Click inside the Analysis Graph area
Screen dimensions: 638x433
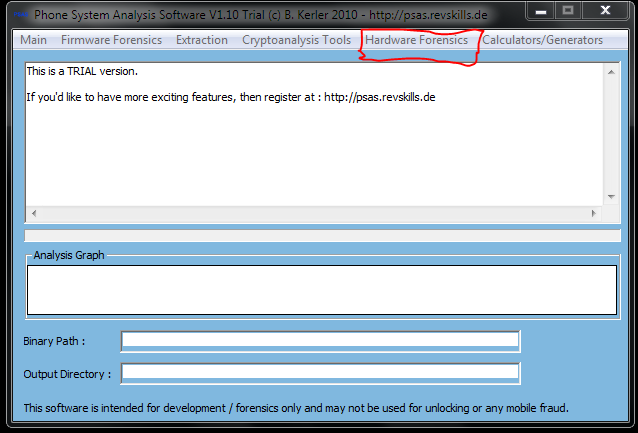(322, 290)
